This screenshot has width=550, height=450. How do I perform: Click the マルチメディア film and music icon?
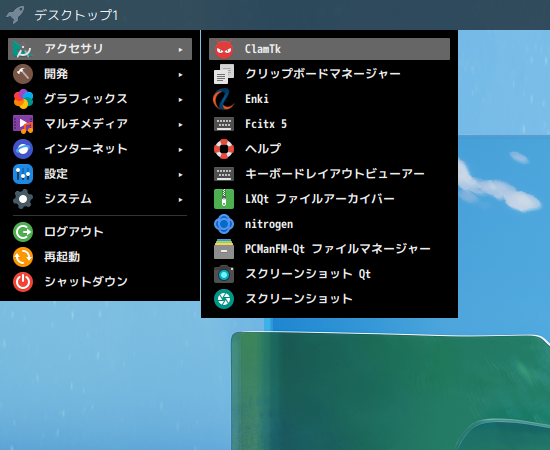[23, 124]
